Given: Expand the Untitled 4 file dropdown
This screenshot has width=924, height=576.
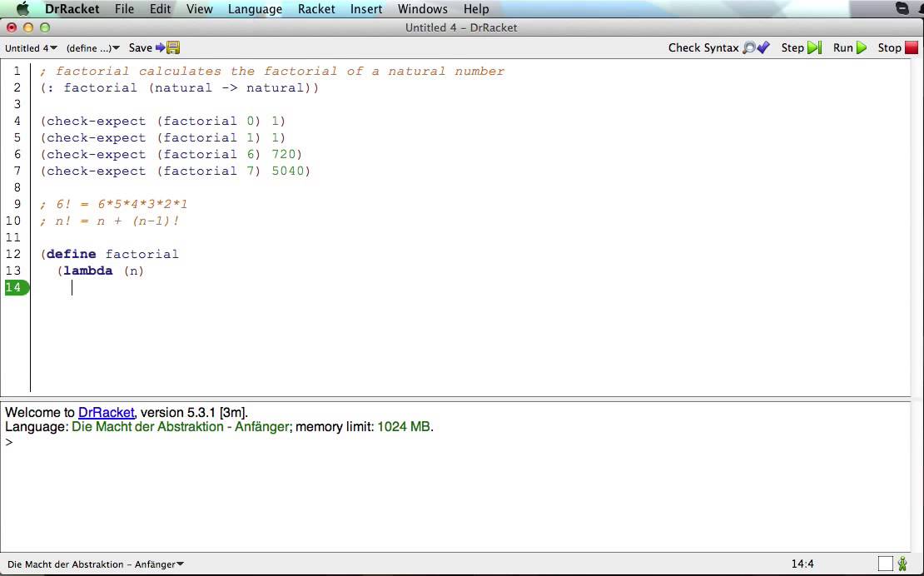Looking at the screenshot, I should [32, 48].
